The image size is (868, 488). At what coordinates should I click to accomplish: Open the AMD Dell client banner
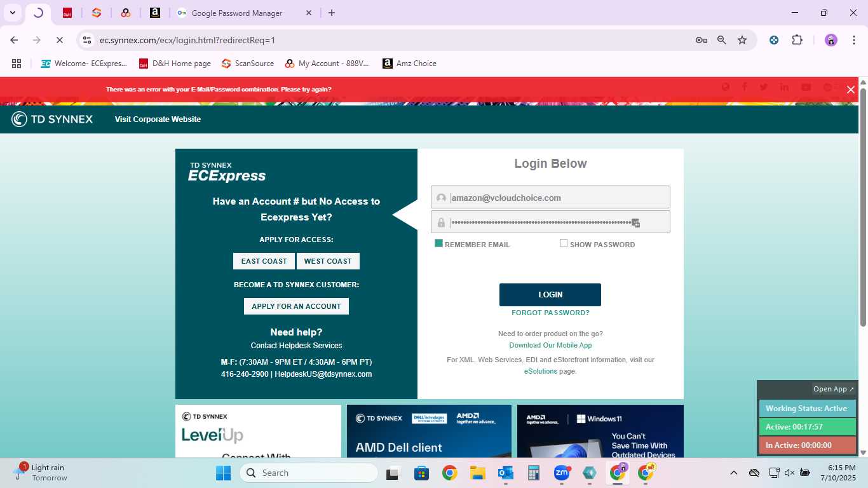[429, 431]
